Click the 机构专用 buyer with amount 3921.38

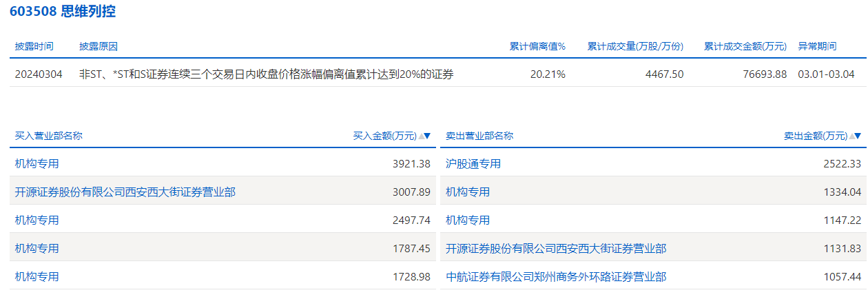click(37, 164)
